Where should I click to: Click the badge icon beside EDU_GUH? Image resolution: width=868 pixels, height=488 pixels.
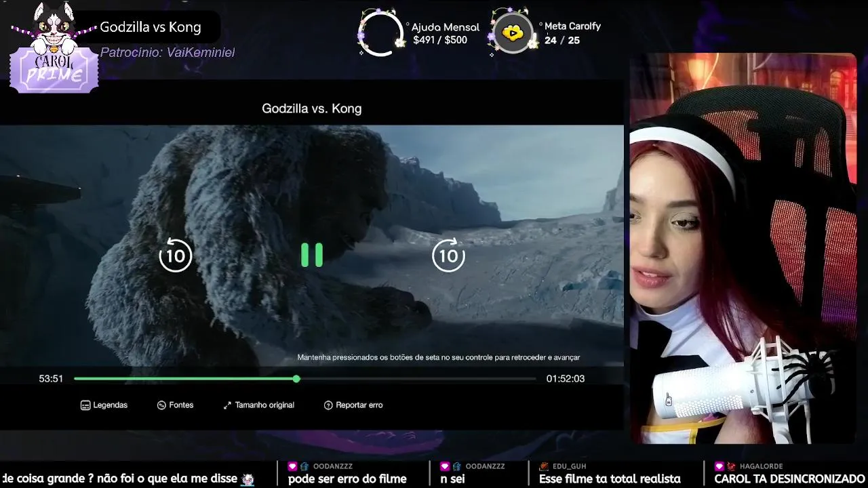544,466
